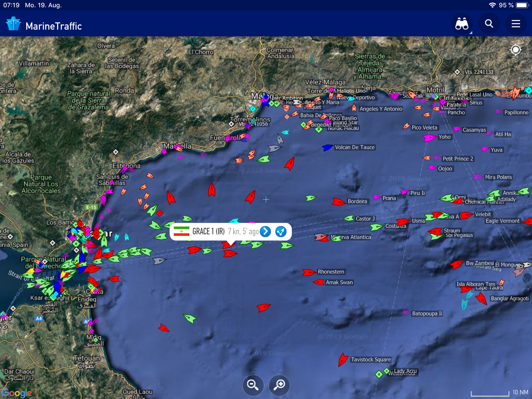Select the blue Volcan De Tauce ship
This screenshot has width=532, height=399.
click(x=328, y=147)
